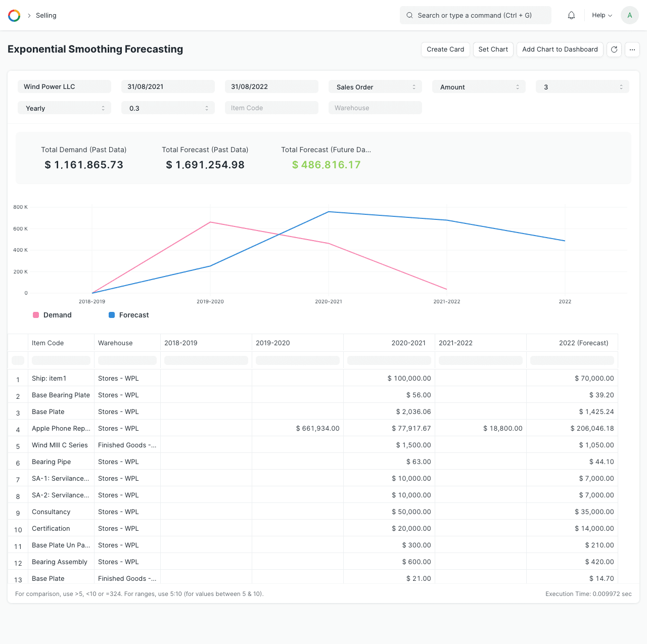Viewport: 647px width, 644px height.
Task: Open the Sales Order dropdown
Action: [x=375, y=87]
